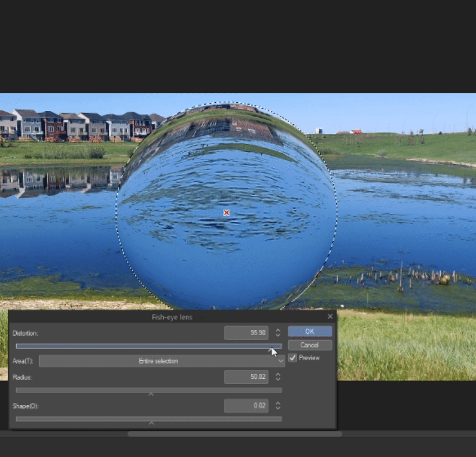Click the horizontal scrollbar below the canvas
The height and width of the screenshot is (457, 476).
pyautogui.click(x=233, y=434)
